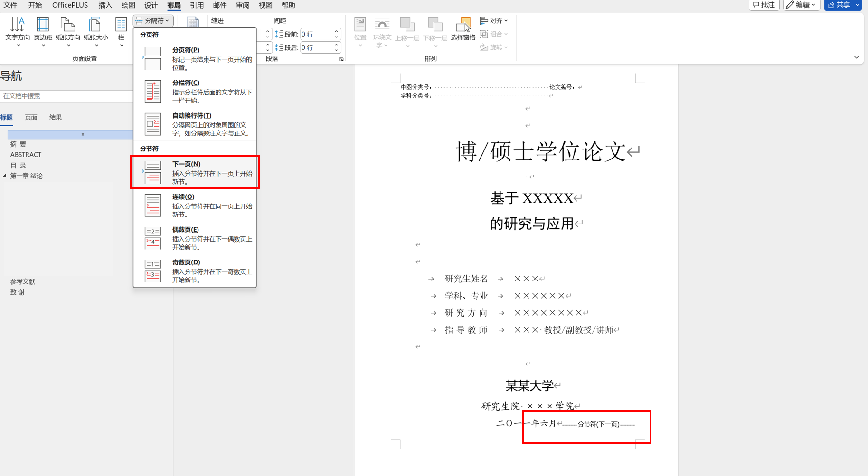This screenshot has height=476, width=868.
Task: Switch to the OfficePLUS tab
Action: [70, 5]
